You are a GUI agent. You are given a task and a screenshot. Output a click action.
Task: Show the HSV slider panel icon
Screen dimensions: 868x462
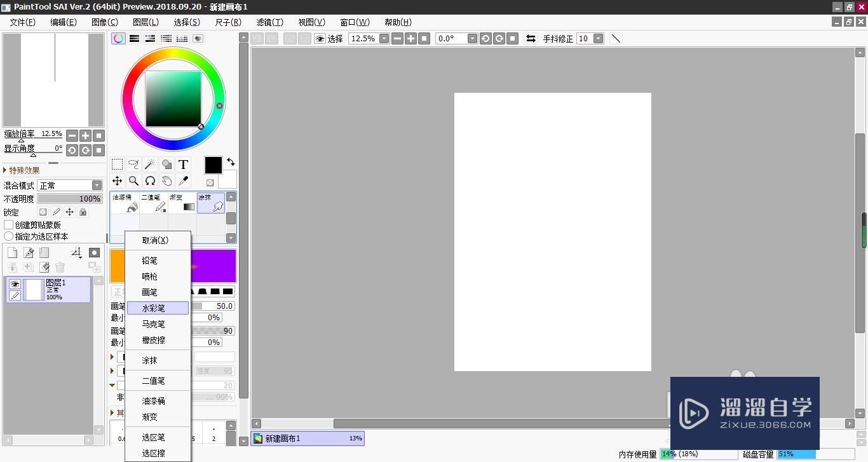point(150,38)
